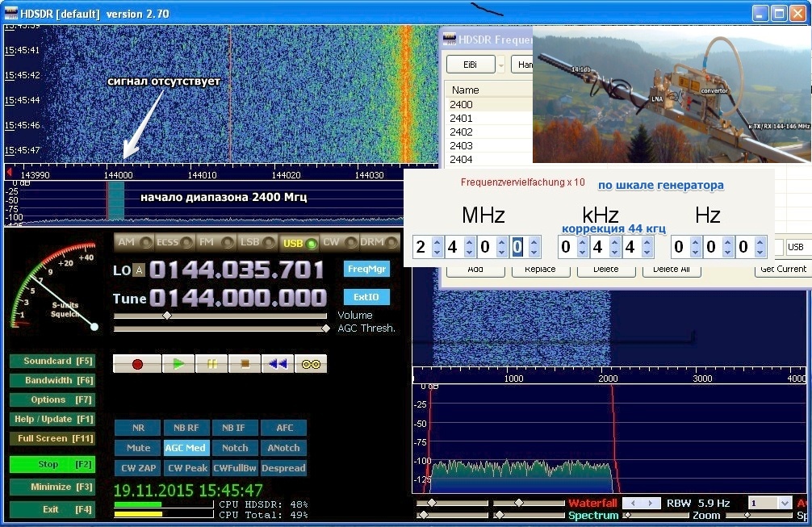This screenshot has width=812, height=527.
Task: Click the green play button
Action: click(x=178, y=364)
